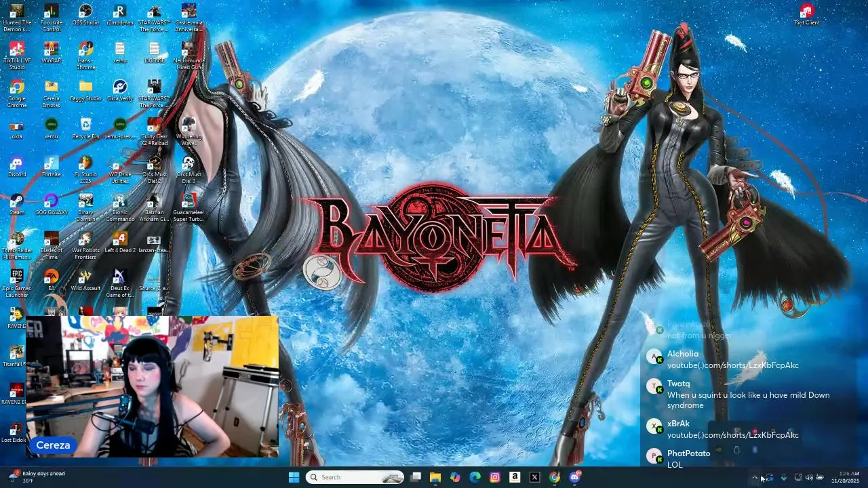
Task: Expand the hidden system tray icons chevron
Action: click(x=755, y=477)
